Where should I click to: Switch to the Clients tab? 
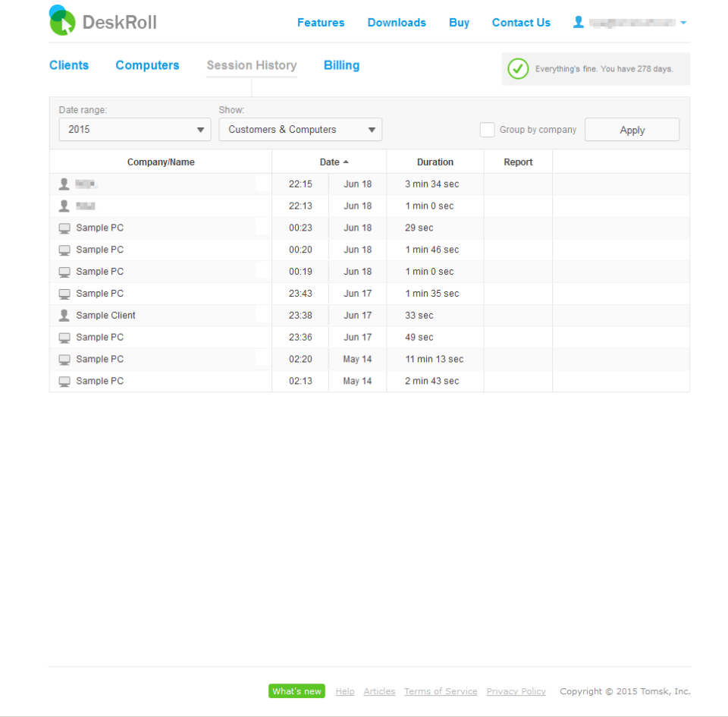69,65
